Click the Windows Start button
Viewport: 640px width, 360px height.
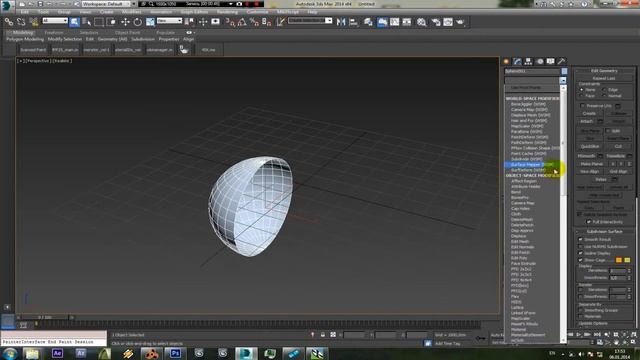pyautogui.click(x=10, y=353)
